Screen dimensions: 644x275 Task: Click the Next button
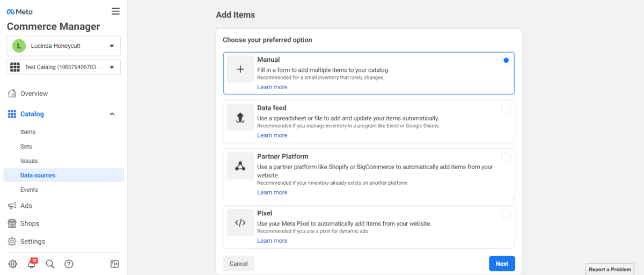tap(502, 264)
